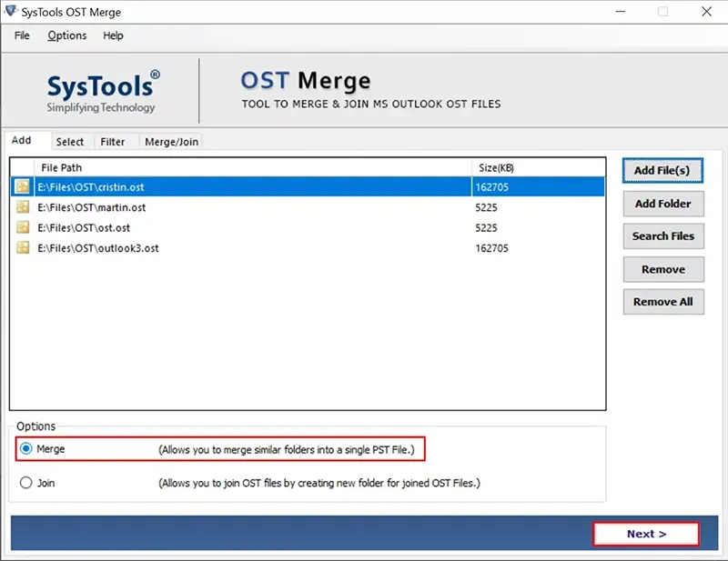Select the E:\Files\OST\martin.ost row

pos(308,207)
